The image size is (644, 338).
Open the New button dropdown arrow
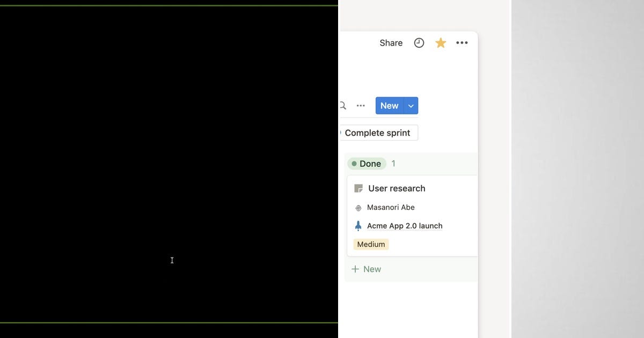(x=411, y=105)
